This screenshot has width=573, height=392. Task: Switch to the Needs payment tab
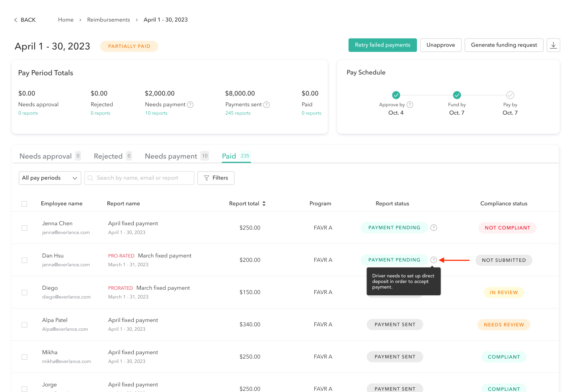tap(171, 156)
